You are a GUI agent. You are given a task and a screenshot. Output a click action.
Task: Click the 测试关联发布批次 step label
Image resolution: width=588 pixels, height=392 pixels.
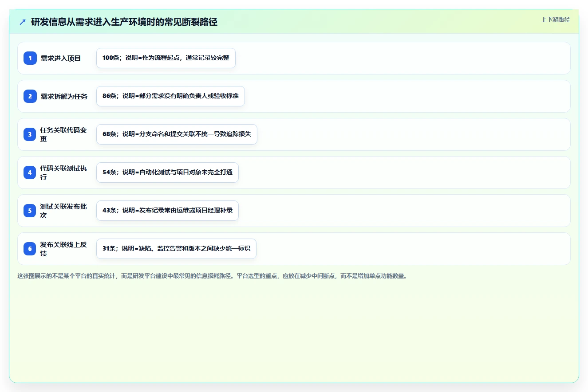[63, 211]
